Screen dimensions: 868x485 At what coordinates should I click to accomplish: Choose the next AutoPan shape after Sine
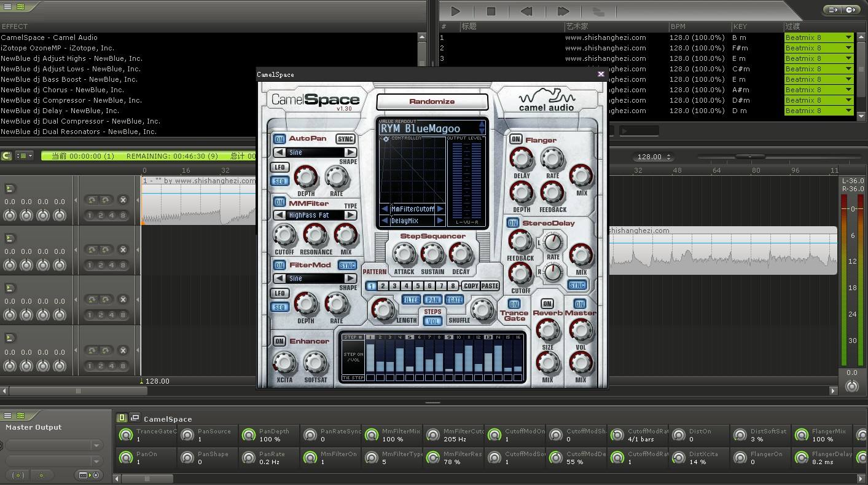[350, 152]
